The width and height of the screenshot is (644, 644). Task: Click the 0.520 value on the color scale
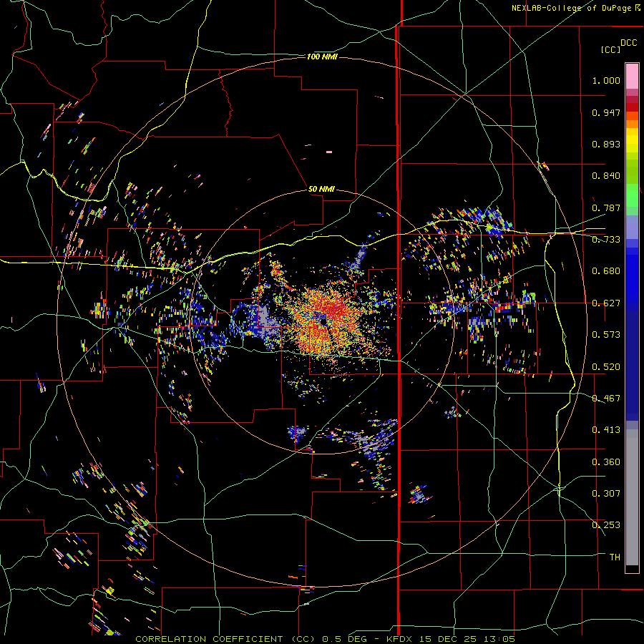[x=606, y=367]
